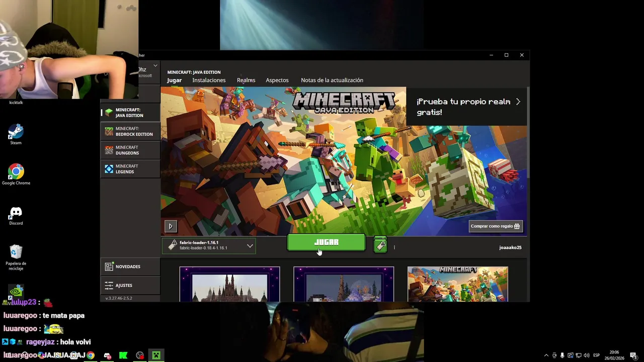Click the camera tray icon next to the hidden-icons arrow
Image resolution: width=644 pixels, height=362 pixels.
click(554, 355)
